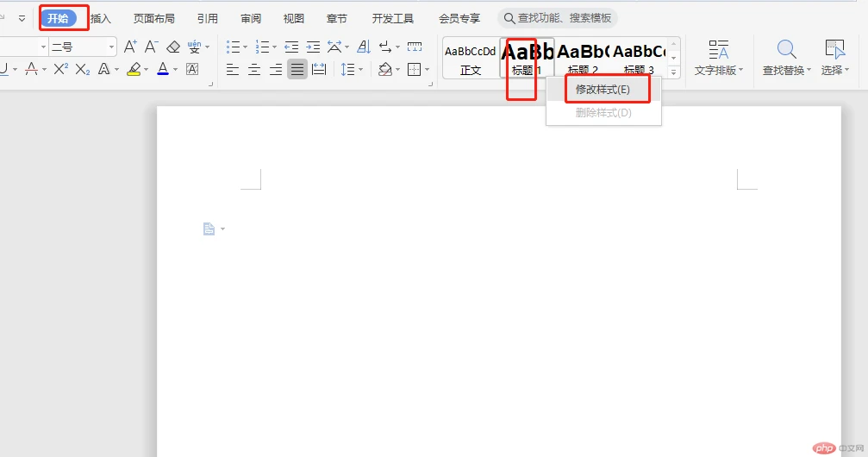Click the 查找功能 search box

click(x=558, y=18)
